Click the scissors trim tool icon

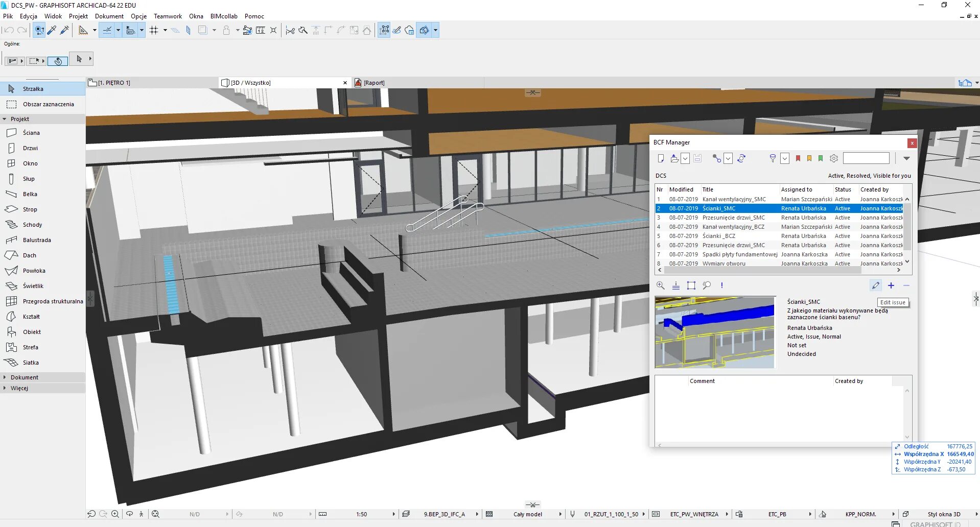click(x=290, y=30)
